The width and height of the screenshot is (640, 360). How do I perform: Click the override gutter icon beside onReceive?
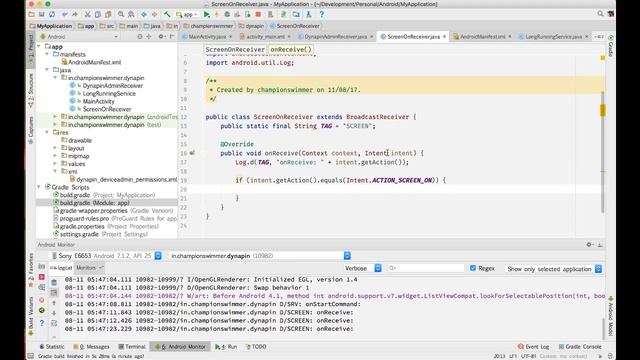192,153
